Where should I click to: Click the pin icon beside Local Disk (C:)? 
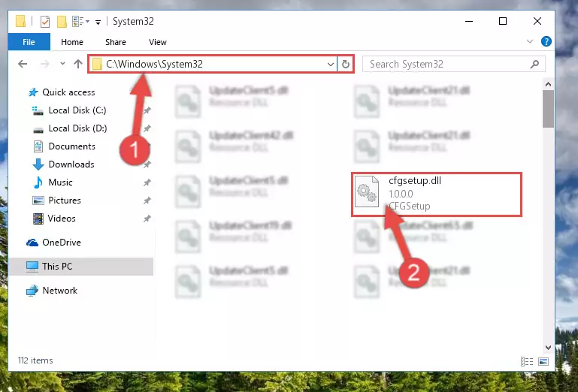click(x=147, y=110)
